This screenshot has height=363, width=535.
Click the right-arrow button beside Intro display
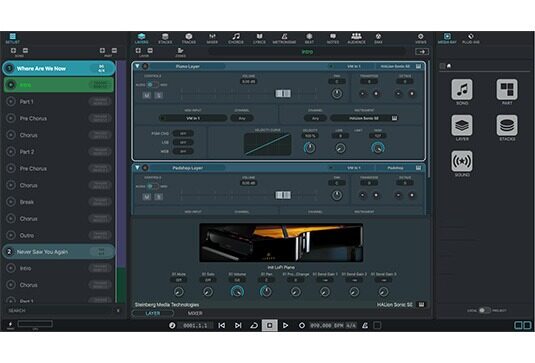tap(422, 52)
